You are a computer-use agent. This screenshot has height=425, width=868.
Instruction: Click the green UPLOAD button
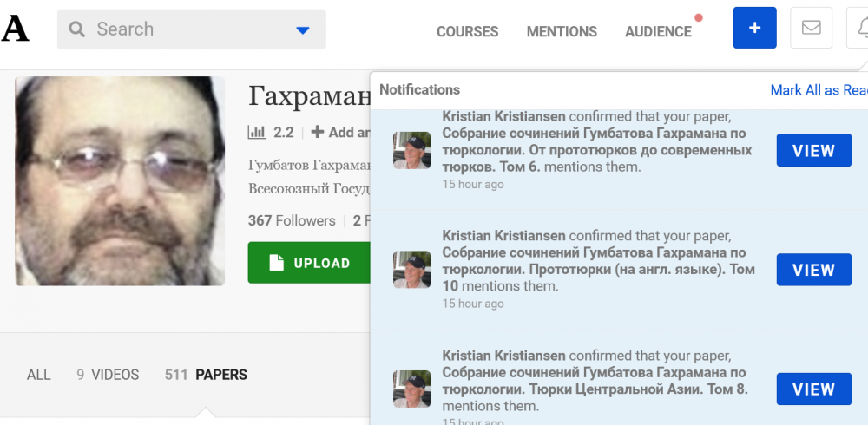(x=309, y=263)
